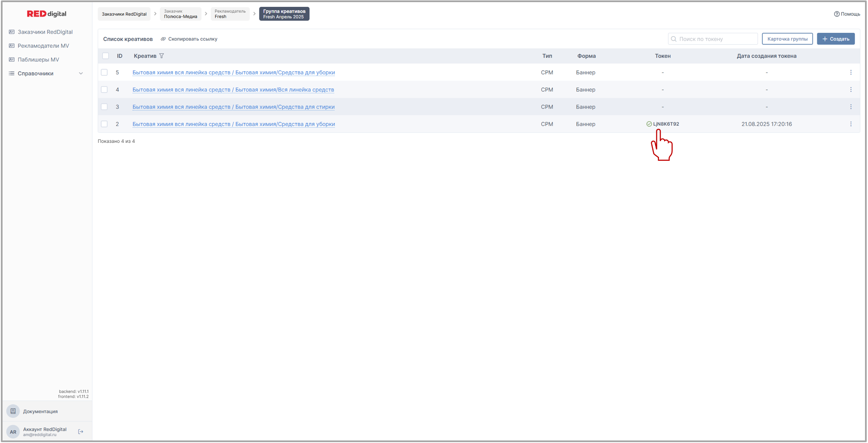Go to Рекламодатели MV in sidebar
Viewport: 868px width, 443px height.
pyautogui.click(x=43, y=46)
